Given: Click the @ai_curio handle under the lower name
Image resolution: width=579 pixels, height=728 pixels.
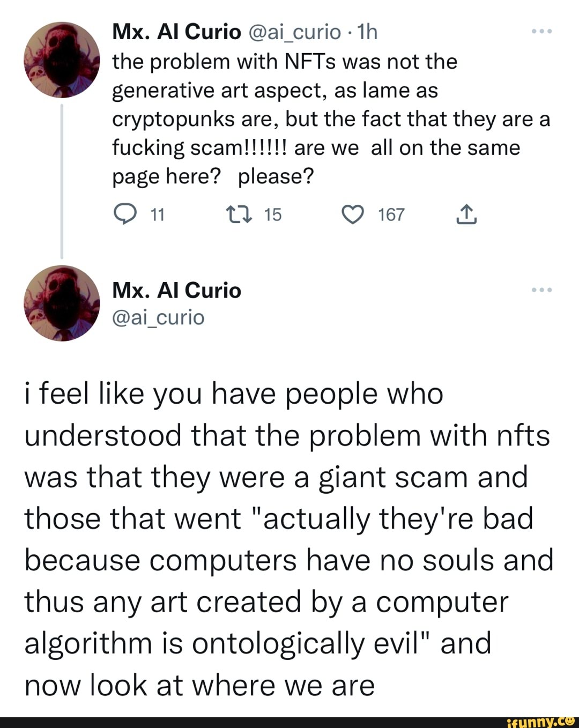Looking at the screenshot, I should tap(158, 317).
